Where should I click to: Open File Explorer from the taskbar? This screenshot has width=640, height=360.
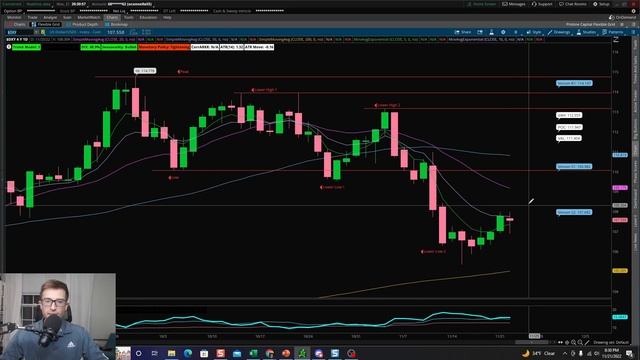pos(171,353)
